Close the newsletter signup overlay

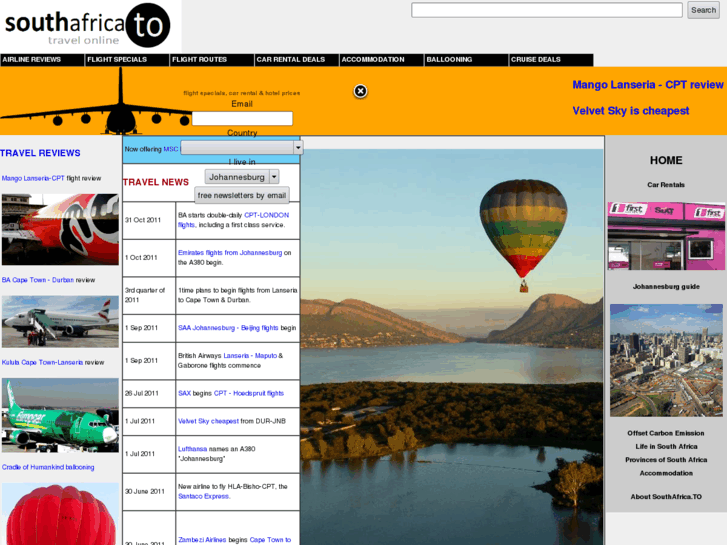pos(360,91)
